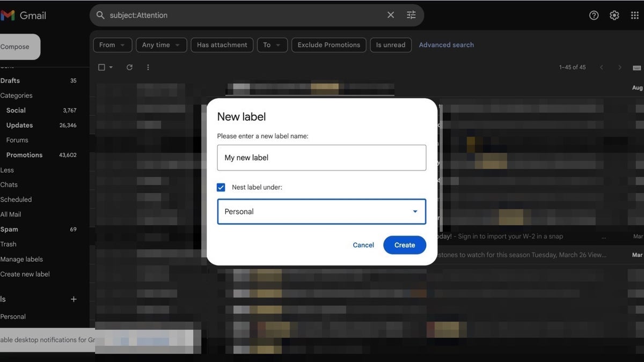This screenshot has width=644, height=362.
Task: Toggle the Is unread search filter
Action: (x=391, y=45)
